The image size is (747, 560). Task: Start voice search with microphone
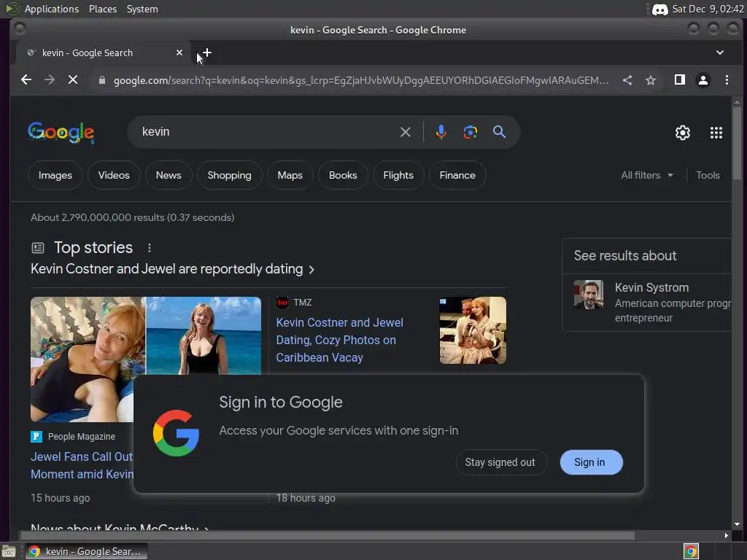[441, 132]
